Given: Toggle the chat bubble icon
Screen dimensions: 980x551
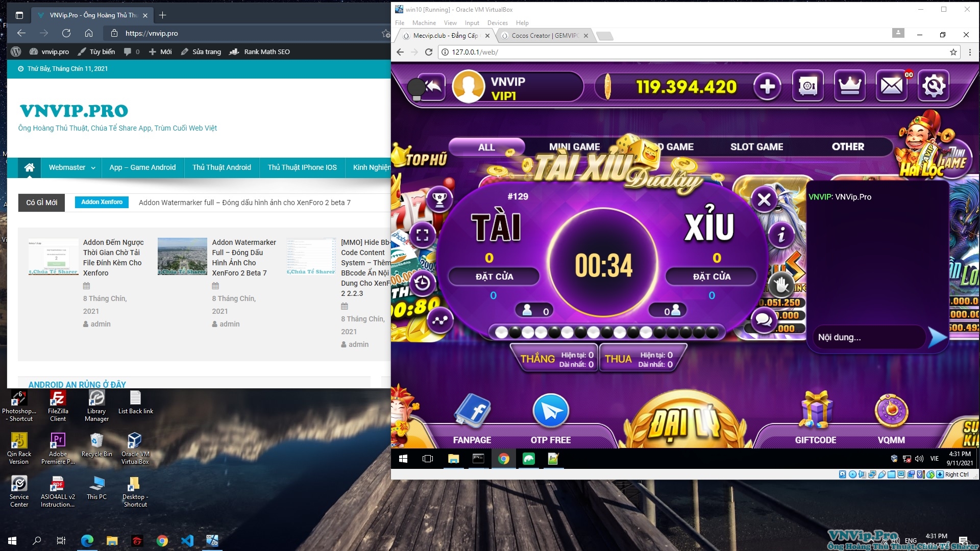Looking at the screenshot, I should (x=764, y=320).
